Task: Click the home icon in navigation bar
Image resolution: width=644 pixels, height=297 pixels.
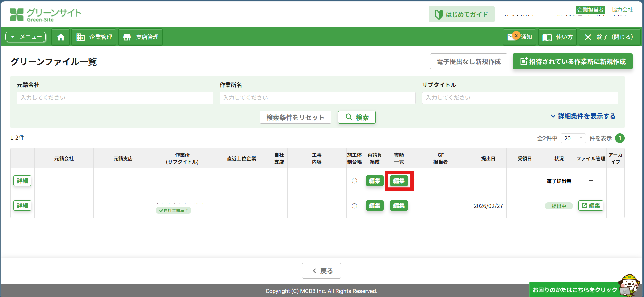Action: point(61,37)
